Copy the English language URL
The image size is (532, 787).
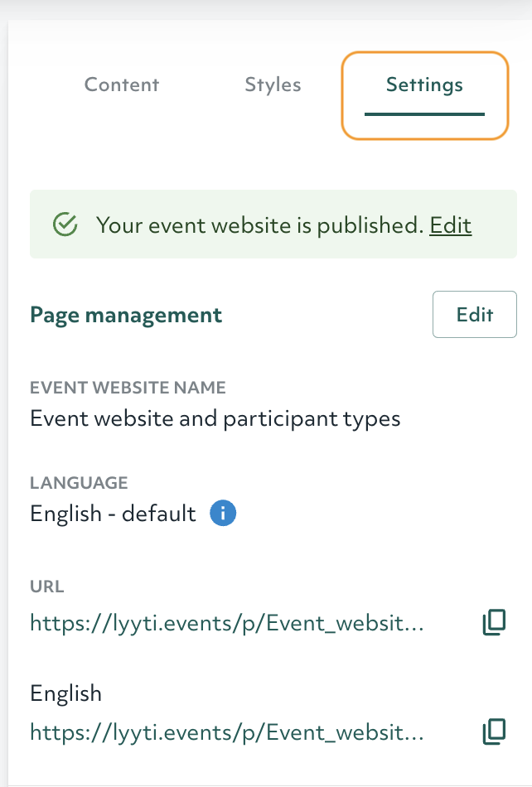[493, 731]
